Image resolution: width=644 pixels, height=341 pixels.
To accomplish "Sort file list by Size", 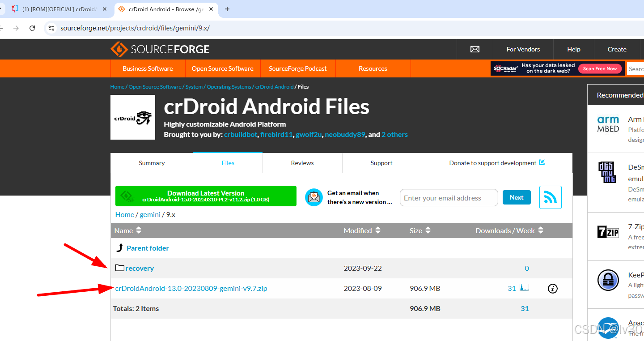I will tap(420, 230).
